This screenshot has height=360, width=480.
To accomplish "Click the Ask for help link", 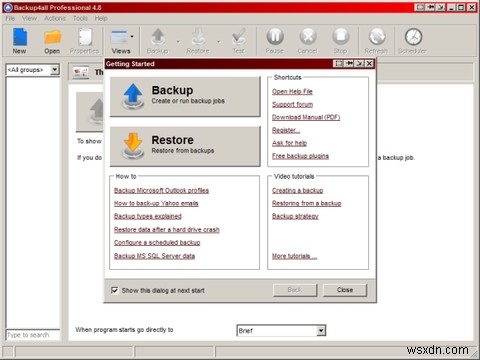I will [289, 143].
